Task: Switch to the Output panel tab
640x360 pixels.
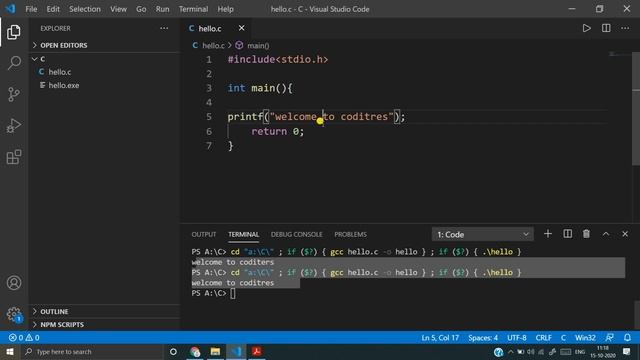Action: click(x=204, y=234)
